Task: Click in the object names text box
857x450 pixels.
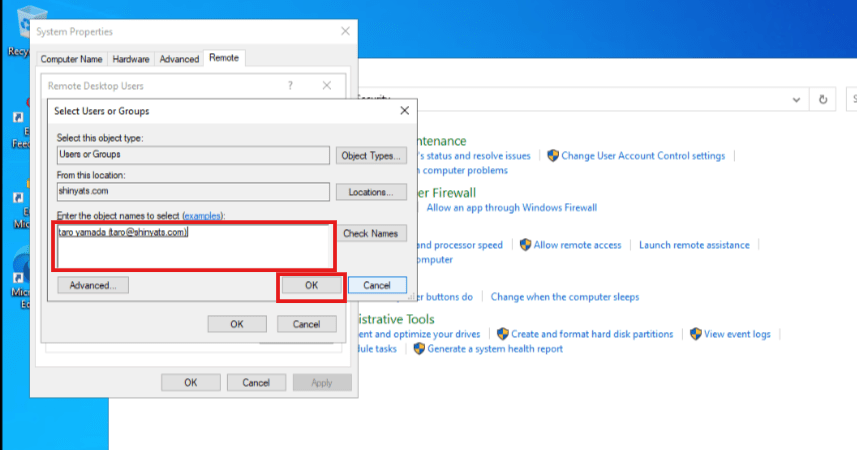Action: pos(193,246)
